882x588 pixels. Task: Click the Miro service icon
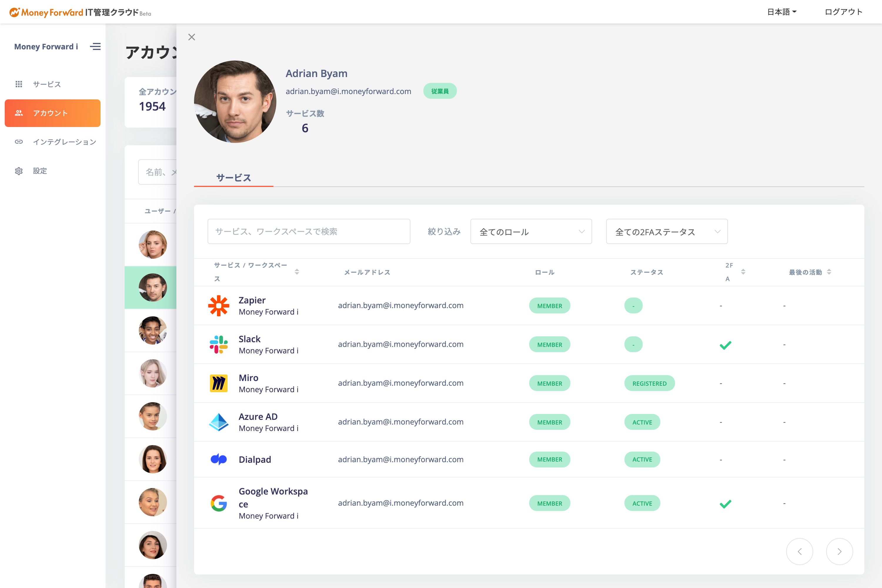219,383
